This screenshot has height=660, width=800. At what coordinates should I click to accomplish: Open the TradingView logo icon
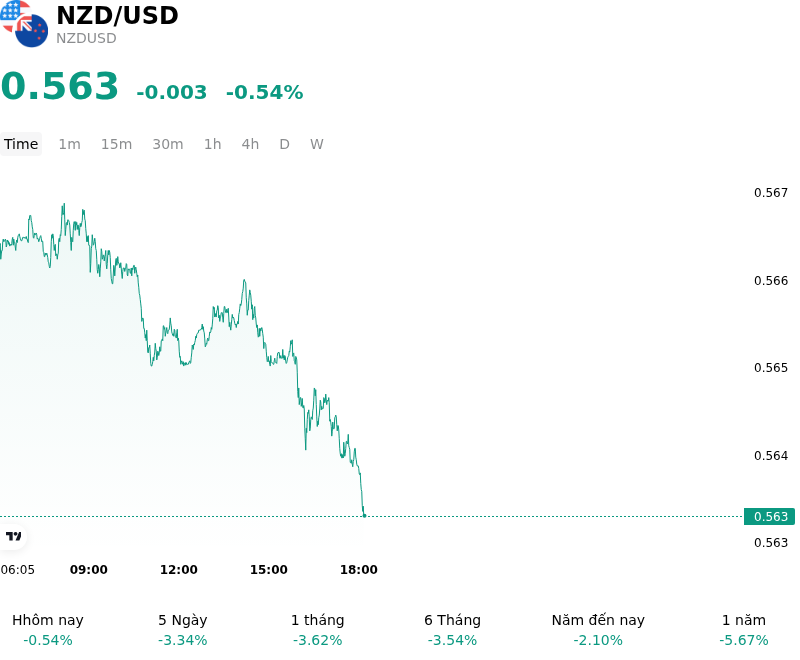[13, 536]
